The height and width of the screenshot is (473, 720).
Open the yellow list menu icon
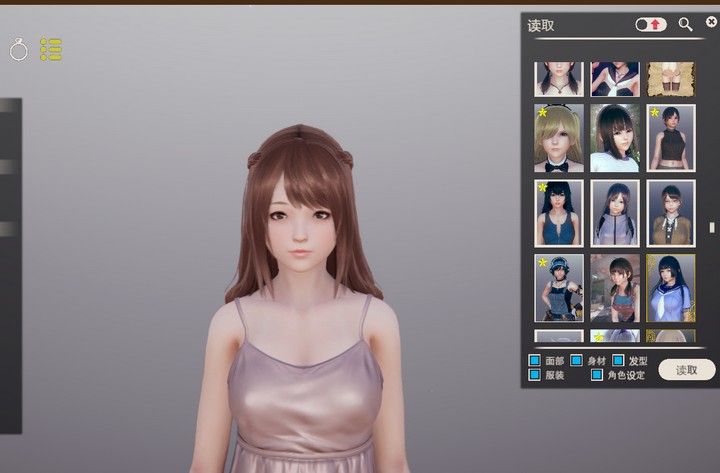tap(51, 49)
